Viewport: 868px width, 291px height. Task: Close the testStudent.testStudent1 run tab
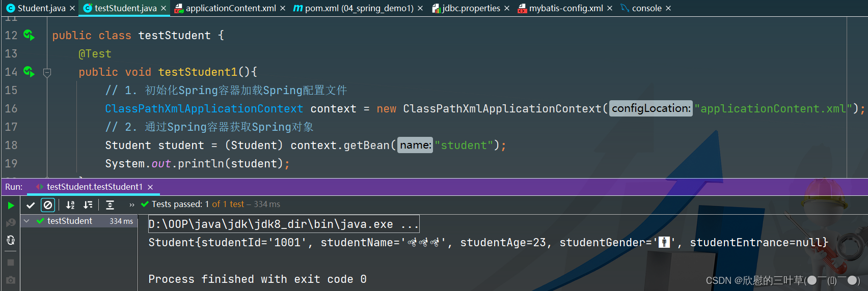click(x=150, y=187)
